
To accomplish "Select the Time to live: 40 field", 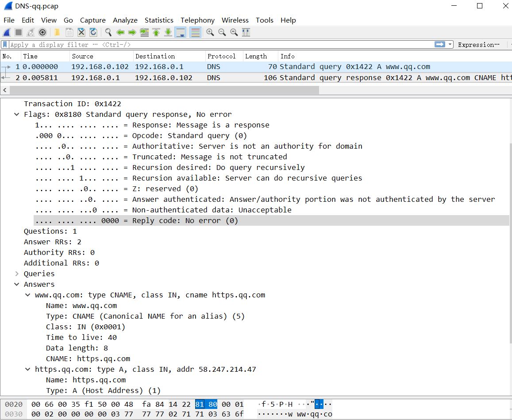I will tap(81, 337).
